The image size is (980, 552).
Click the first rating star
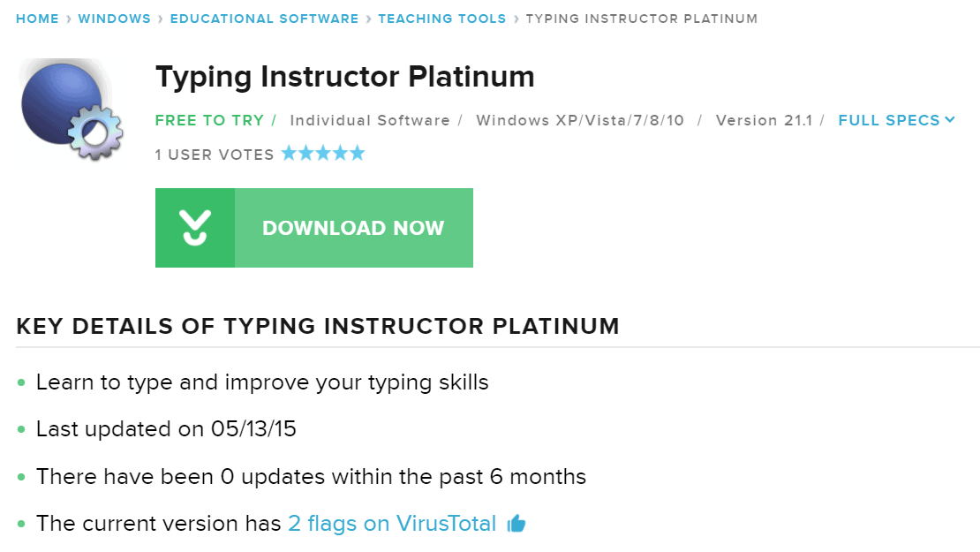[x=289, y=153]
